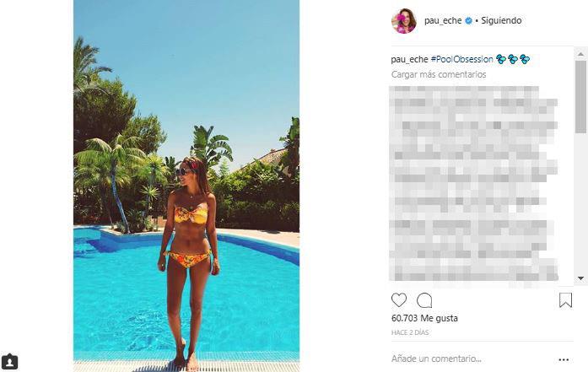Screen dimensions: 588x372
Task: Toggle the Siguiendo following status
Action: tap(501, 20)
